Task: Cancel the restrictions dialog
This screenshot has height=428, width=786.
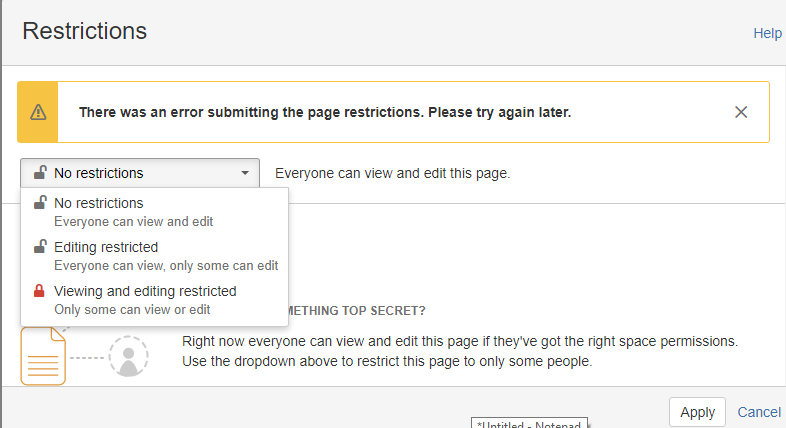Action: 759,412
